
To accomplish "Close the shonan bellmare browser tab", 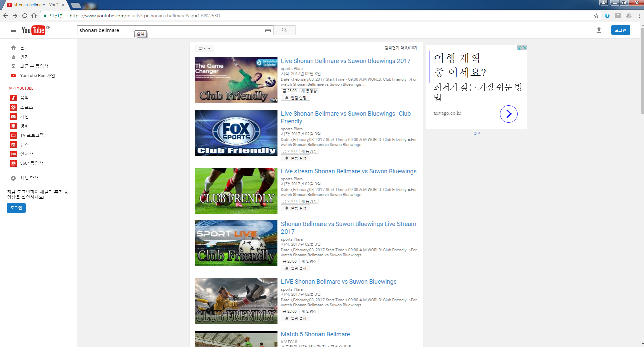I will pos(63,5).
